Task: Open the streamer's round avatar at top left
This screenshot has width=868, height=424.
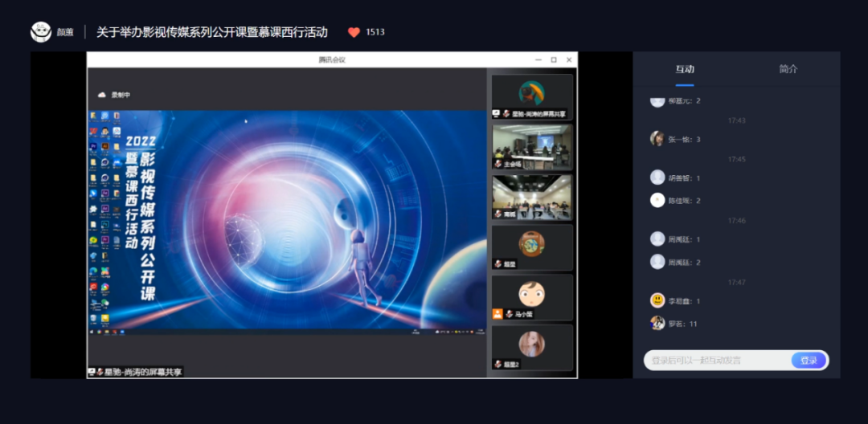Action: [41, 32]
